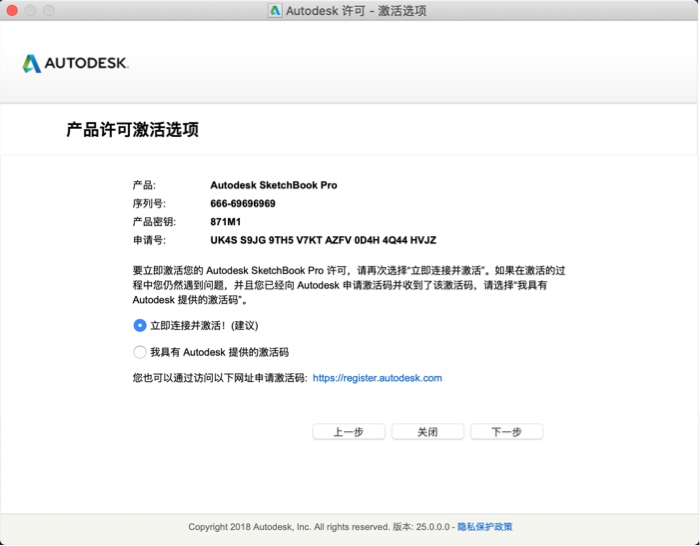Minimize the window with the middle title bar button
700x546 pixels.
click(x=30, y=11)
